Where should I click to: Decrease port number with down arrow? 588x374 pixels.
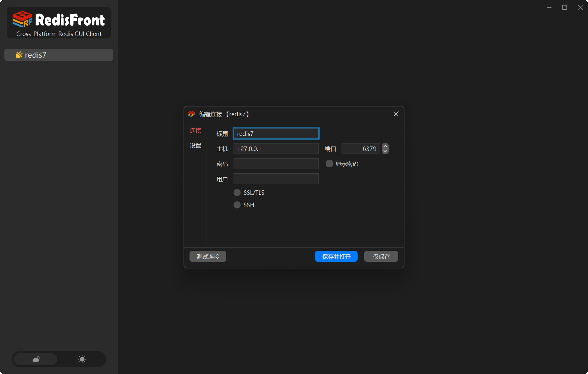pyautogui.click(x=385, y=152)
